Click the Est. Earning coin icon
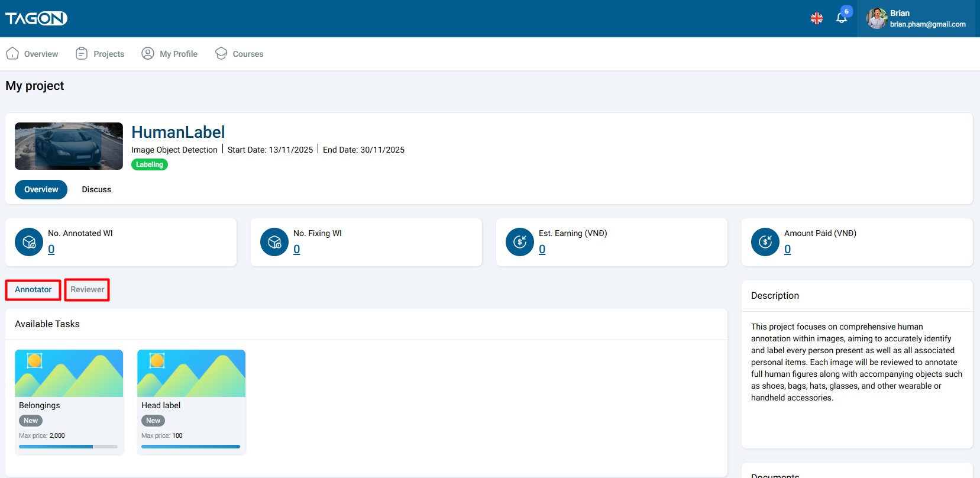The image size is (980, 478). (520, 242)
